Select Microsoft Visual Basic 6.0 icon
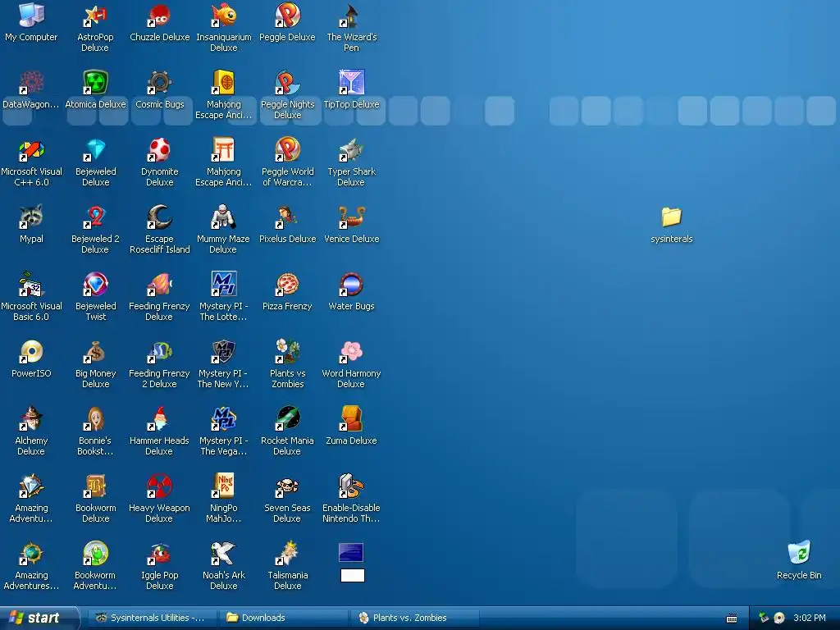The width and height of the screenshot is (840, 630). point(31,285)
